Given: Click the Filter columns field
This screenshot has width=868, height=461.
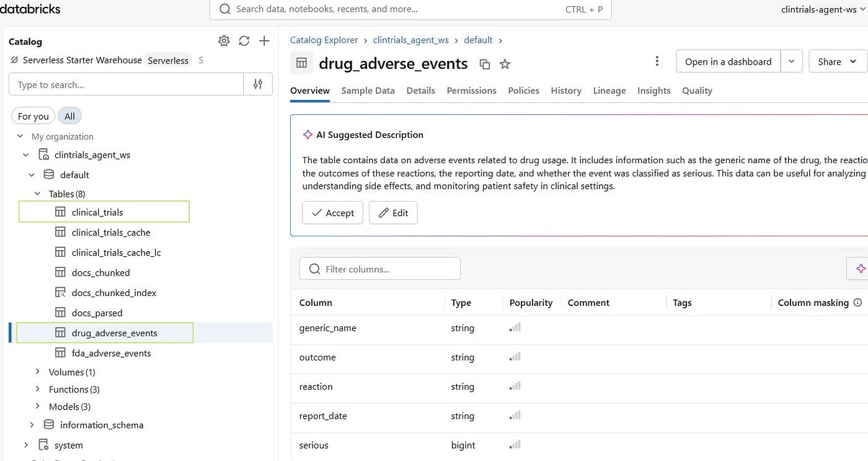Looking at the screenshot, I should coord(380,269).
